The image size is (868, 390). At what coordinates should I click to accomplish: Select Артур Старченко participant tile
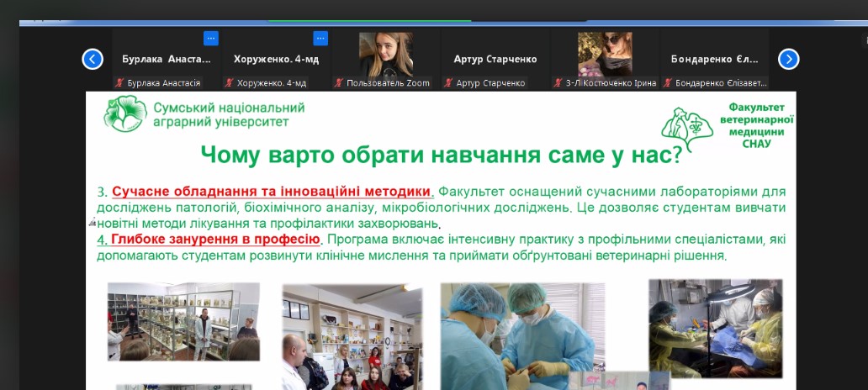(495, 59)
